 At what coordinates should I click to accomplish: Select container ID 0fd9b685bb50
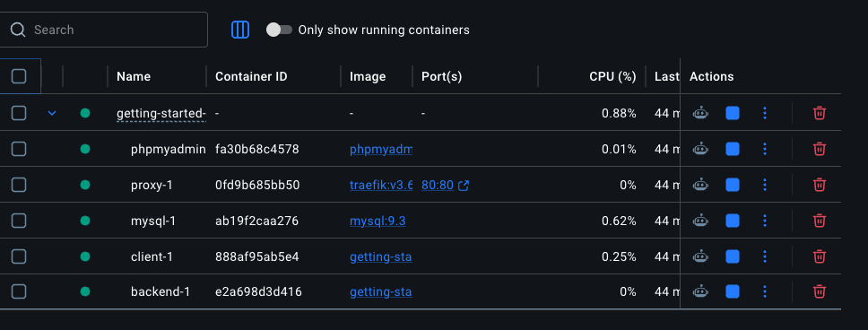coord(257,185)
